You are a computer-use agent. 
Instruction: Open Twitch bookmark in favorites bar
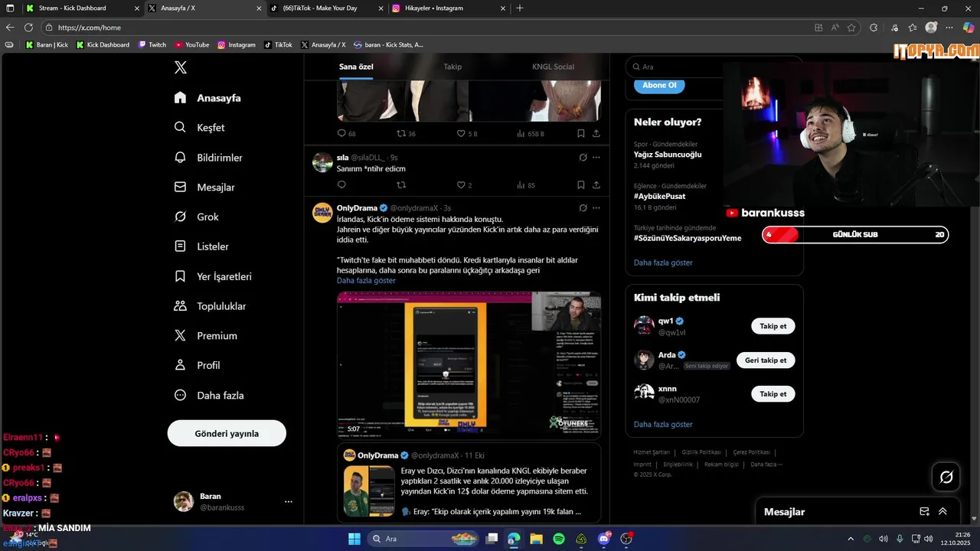(x=152, y=44)
